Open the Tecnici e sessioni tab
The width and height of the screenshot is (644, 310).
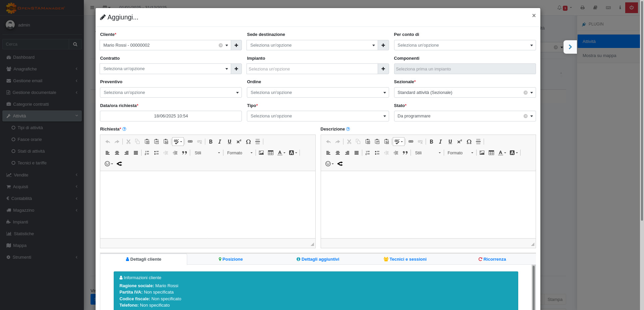point(405,259)
